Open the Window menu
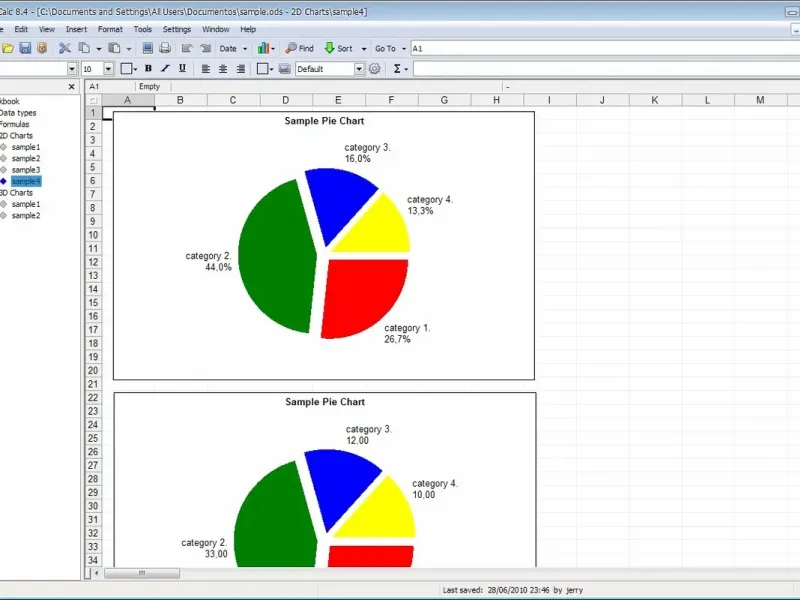Image resolution: width=800 pixels, height=600 pixels. click(x=215, y=30)
